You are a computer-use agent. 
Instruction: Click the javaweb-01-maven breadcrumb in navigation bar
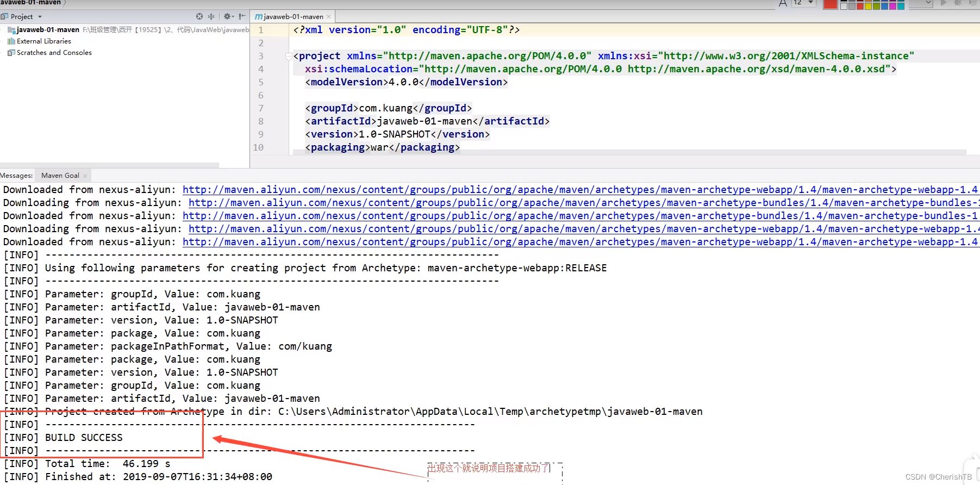30,3
